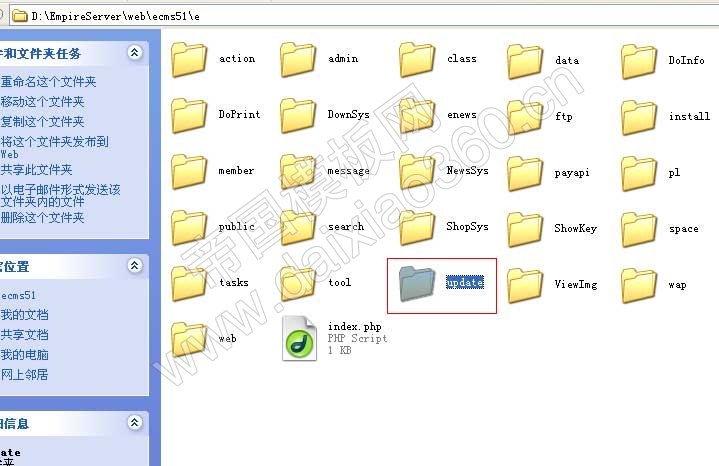Collapse the details info panel
The image size is (719, 466).
coord(135,423)
